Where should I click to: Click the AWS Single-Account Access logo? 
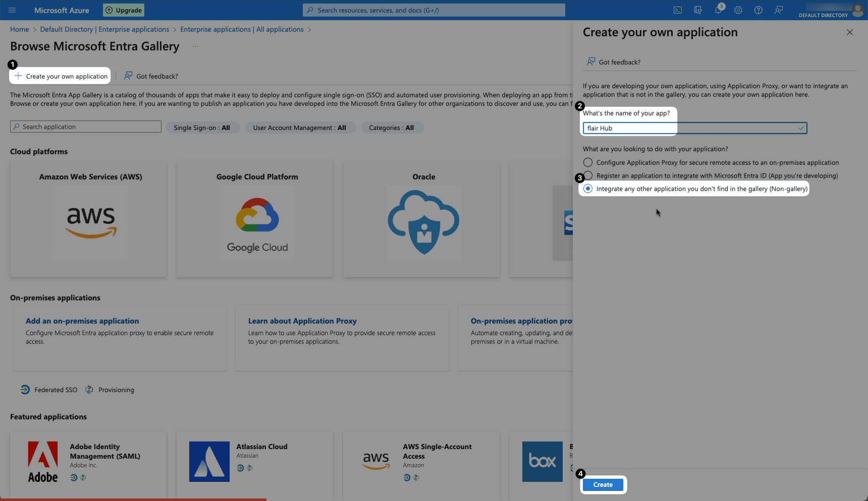click(376, 462)
